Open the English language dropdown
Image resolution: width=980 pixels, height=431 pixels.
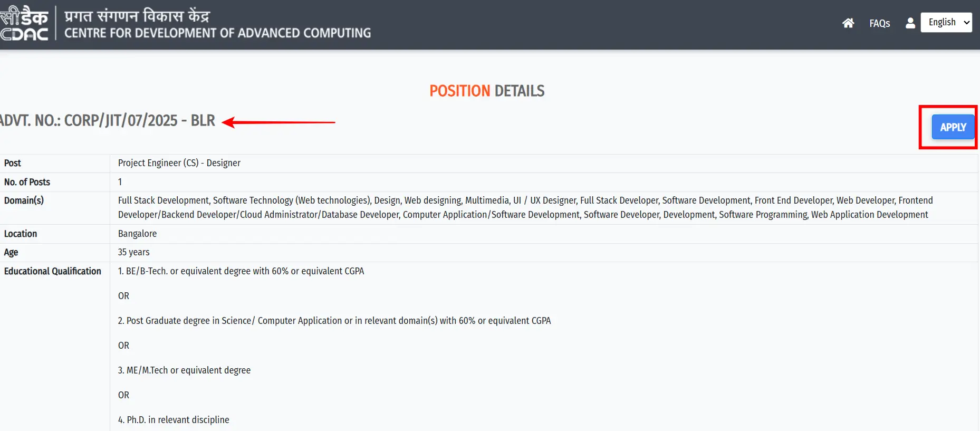(x=946, y=23)
